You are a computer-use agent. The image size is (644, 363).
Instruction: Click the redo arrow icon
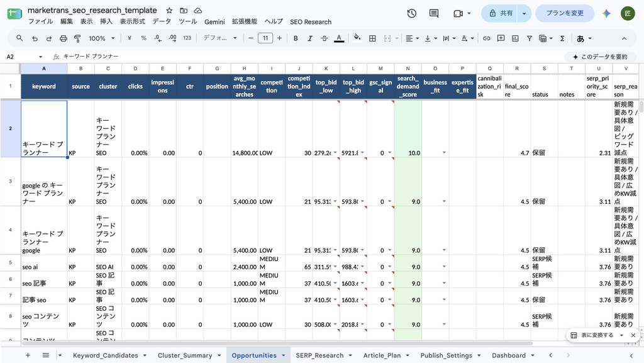pos(49,38)
